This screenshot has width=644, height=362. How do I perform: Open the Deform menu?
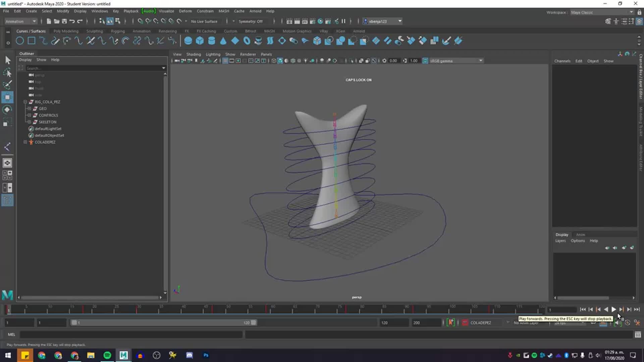(185, 11)
